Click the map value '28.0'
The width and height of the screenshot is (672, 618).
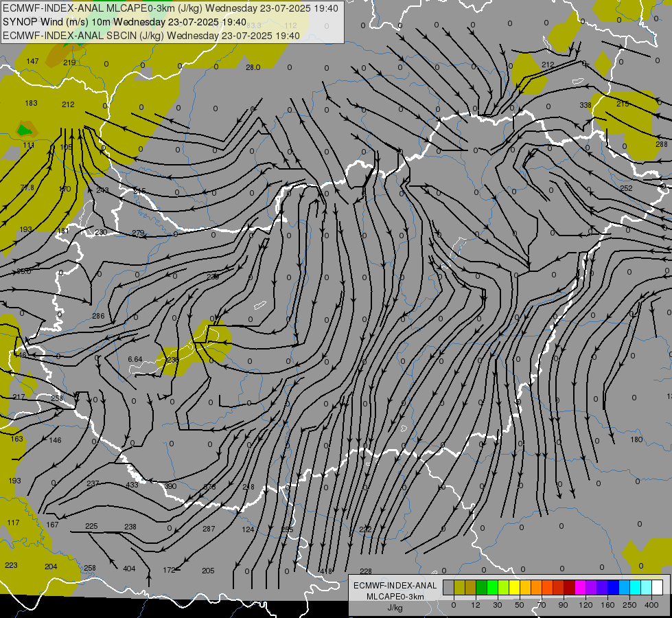(x=253, y=67)
